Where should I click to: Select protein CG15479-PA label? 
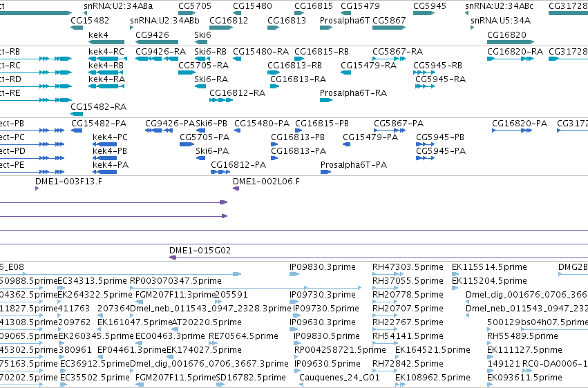pyautogui.click(x=370, y=137)
